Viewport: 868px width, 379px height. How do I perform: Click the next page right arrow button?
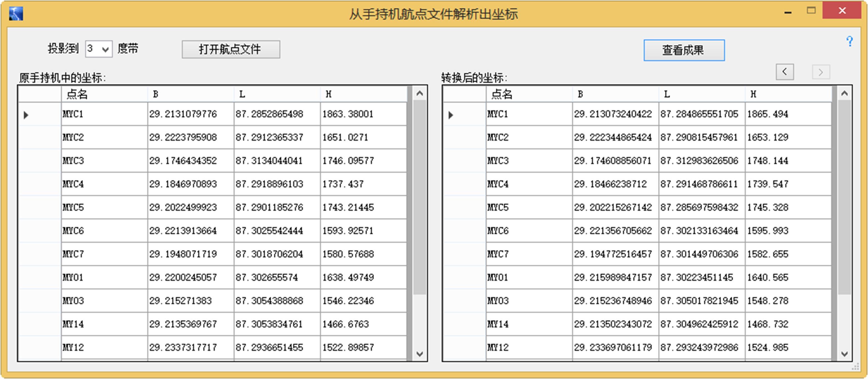[x=821, y=72]
